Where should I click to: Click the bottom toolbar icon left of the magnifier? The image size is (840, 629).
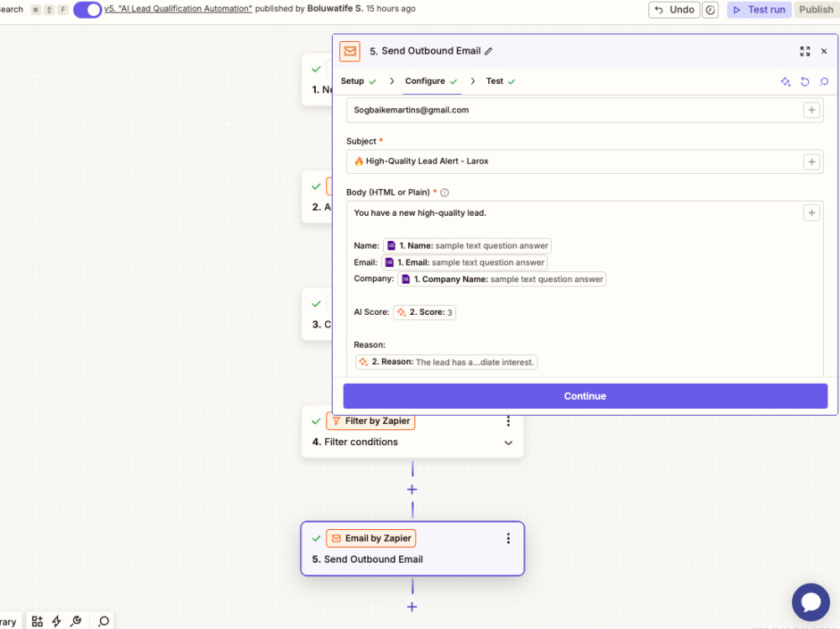[x=76, y=621]
